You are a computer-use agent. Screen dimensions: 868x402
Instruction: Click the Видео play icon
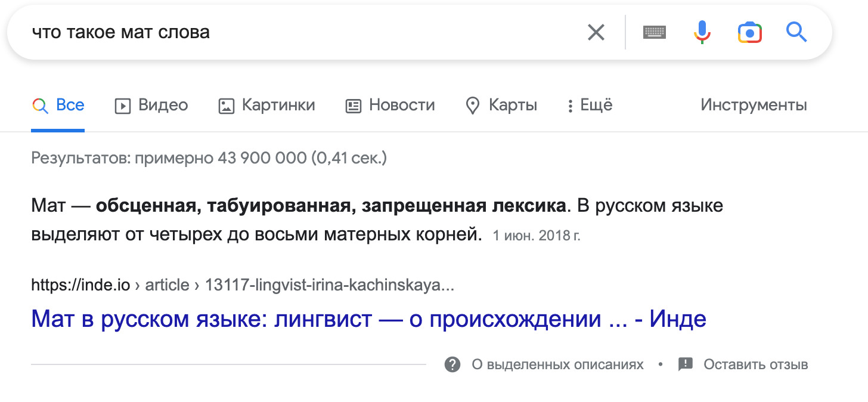pos(123,106)
